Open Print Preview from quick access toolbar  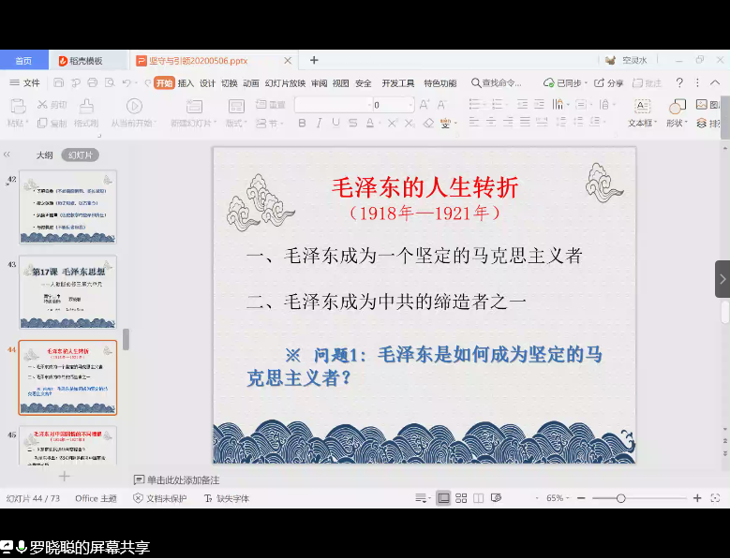[x=110, y=82]
